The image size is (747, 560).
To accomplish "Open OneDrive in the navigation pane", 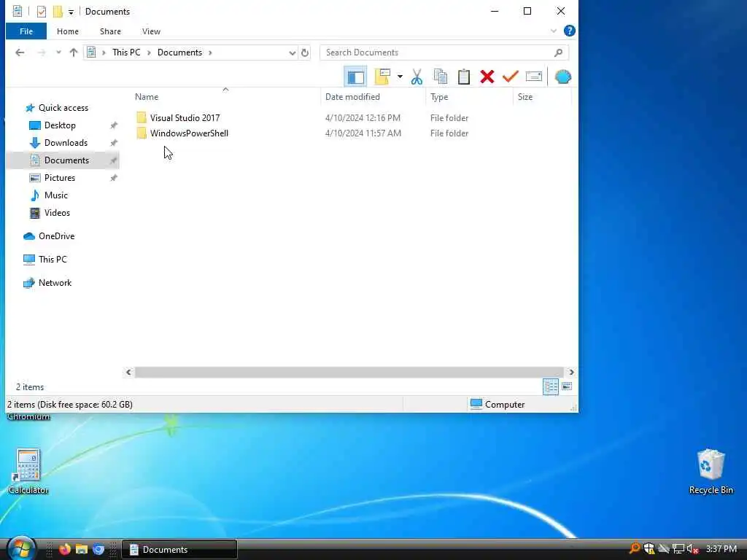I will pyautogui.click(x=56, y=236).
